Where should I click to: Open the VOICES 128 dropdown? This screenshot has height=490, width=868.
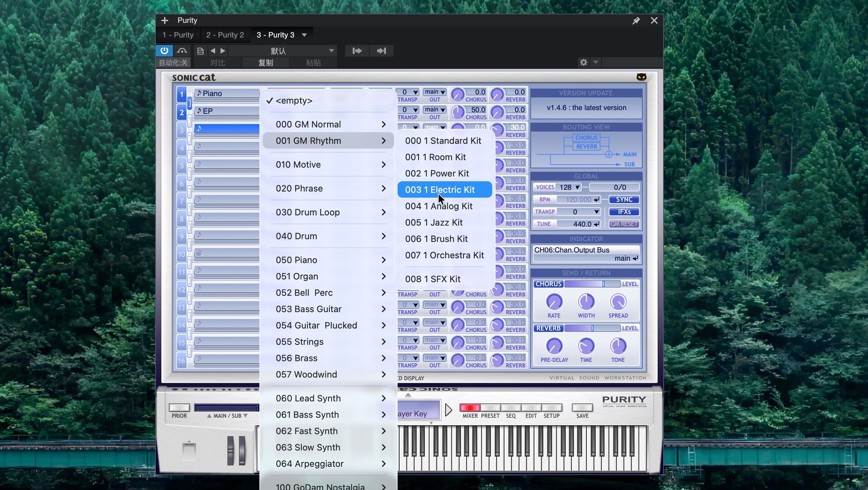(569, 187)
